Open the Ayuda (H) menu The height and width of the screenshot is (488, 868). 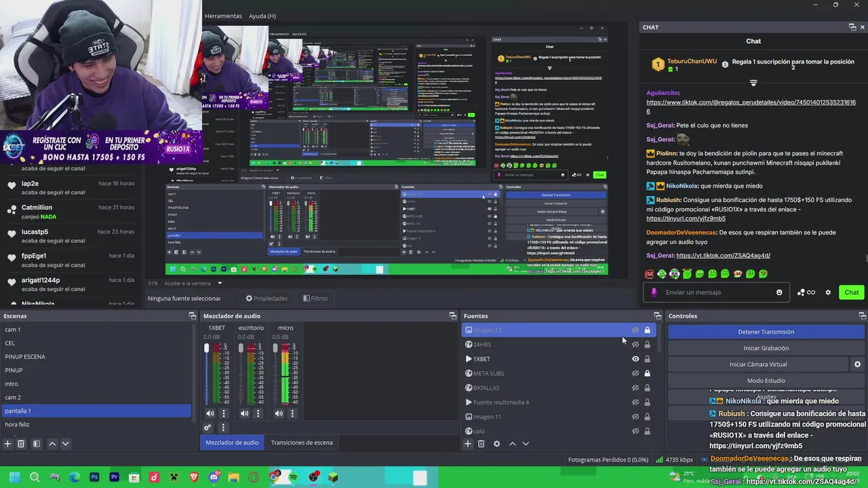[x=262, y=16]
